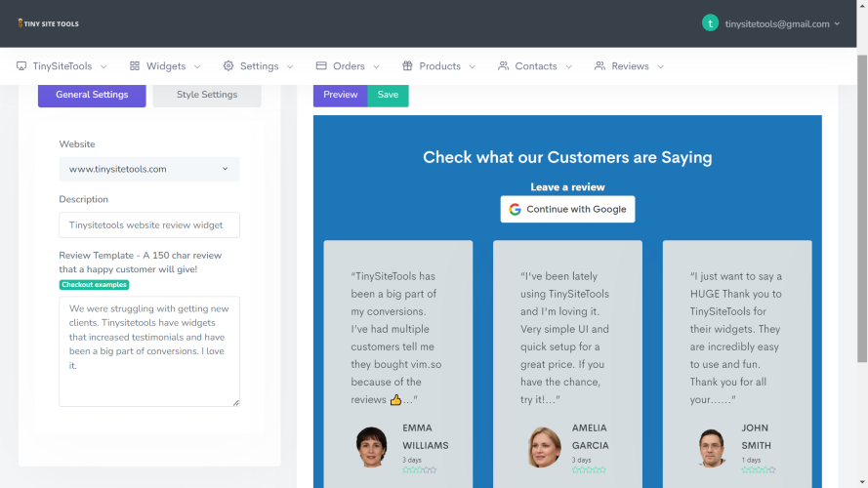The image size is (868, 488).
Task: Open the Settings menu
Action: tap(258, 65)
